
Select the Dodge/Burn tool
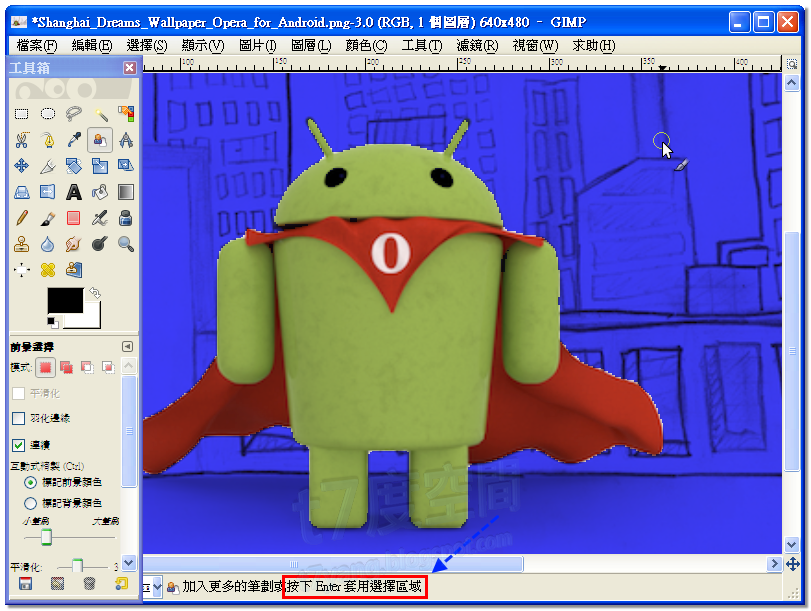coord(100,244)
